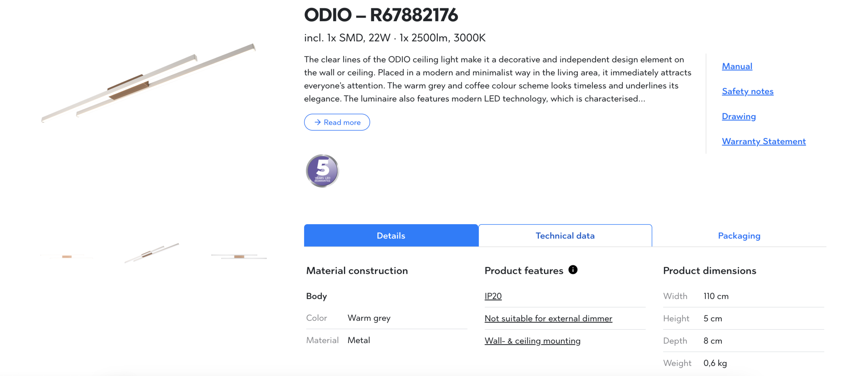Select the first product thumbnail

tap(67, 256)
